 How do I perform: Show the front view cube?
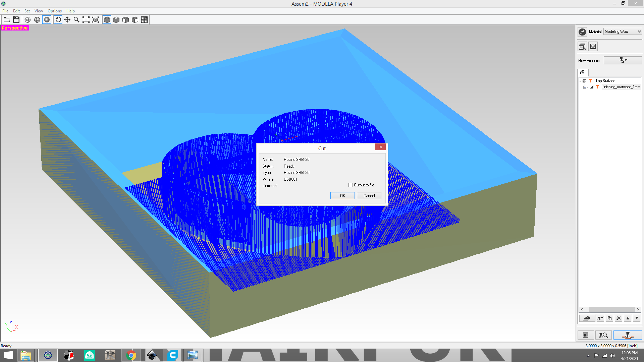click(126, 20)
